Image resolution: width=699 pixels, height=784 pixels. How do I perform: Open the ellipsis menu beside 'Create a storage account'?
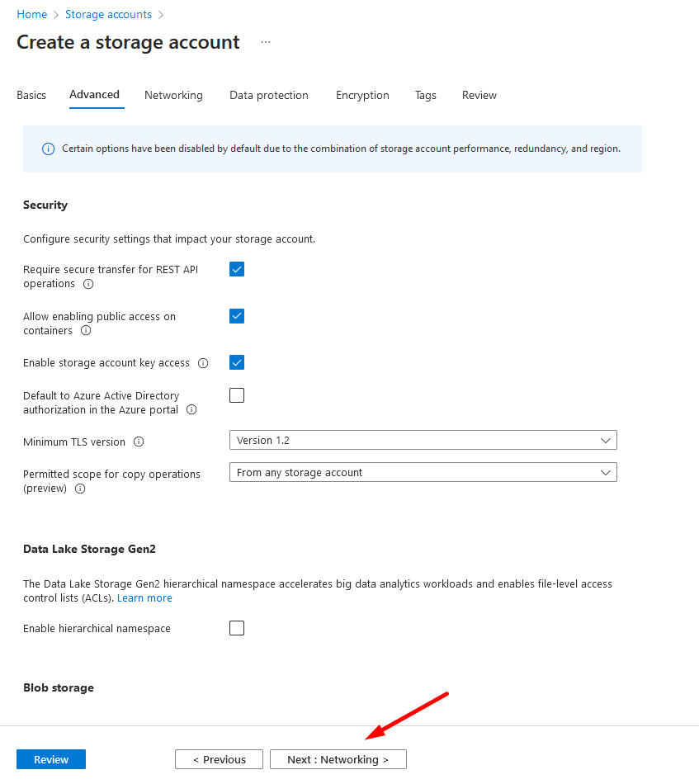[x=265, y=42]
